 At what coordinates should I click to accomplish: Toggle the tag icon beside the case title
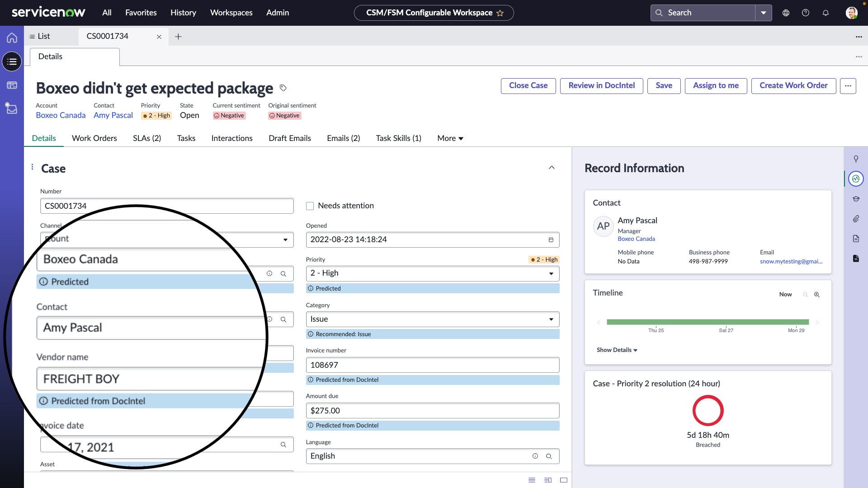[283, 88]
